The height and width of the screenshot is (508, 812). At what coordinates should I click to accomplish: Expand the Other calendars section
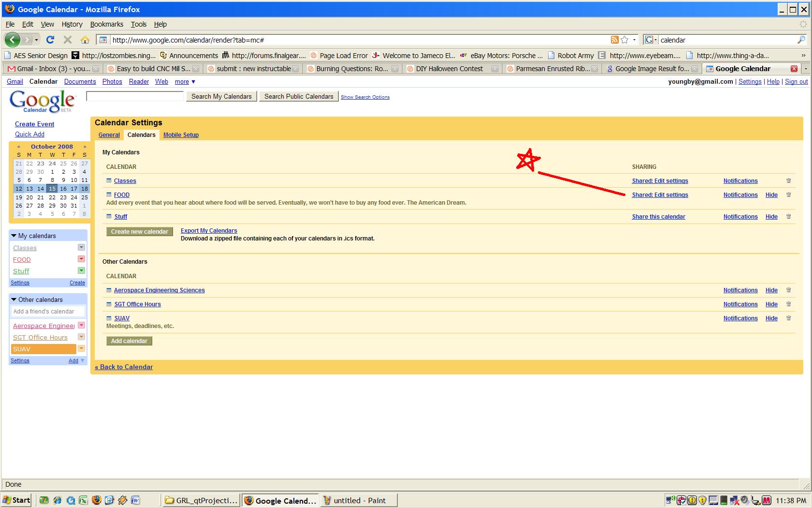coord(14,299)
